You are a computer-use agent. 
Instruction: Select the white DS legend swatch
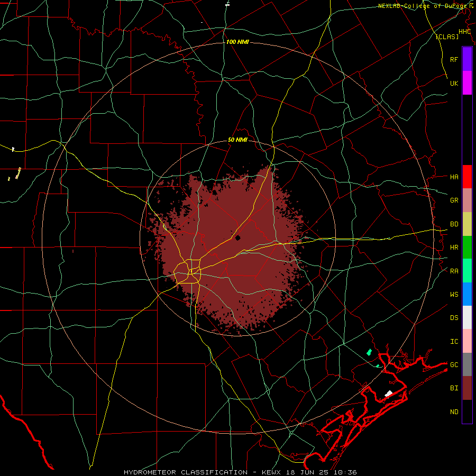pyautogui.click(x=467, y=317)
